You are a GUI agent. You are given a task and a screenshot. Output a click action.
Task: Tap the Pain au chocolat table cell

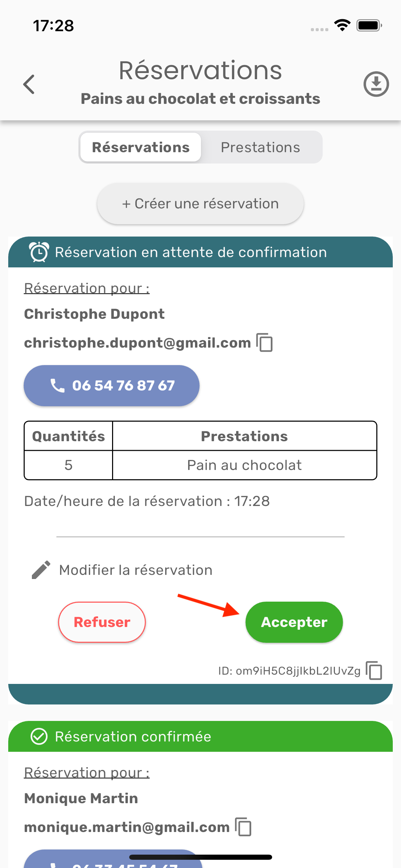click(x=244, y=465)
